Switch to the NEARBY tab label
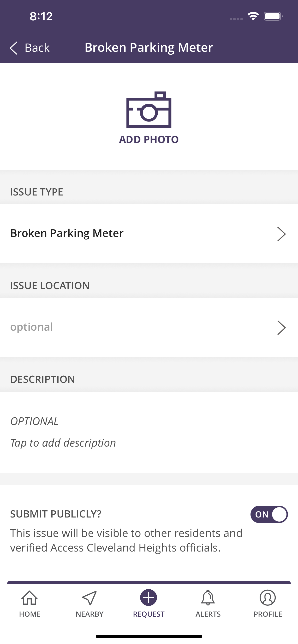This screenshot has width=298, height=644. click(89, 614)
